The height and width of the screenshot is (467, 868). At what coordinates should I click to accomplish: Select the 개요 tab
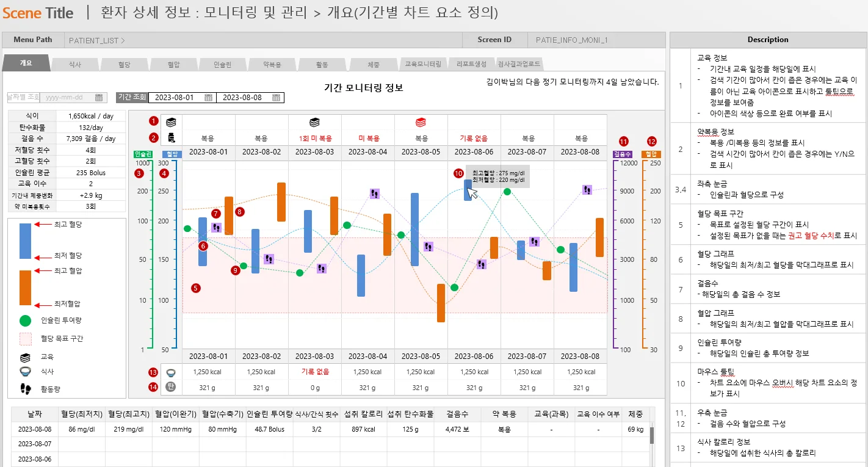pyautogui.click(x=26, y=63)
